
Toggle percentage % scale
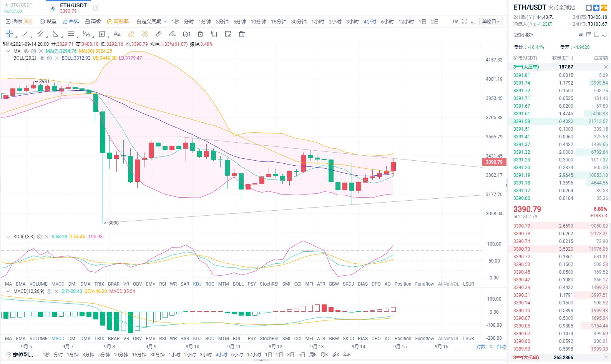pos(491,346)
